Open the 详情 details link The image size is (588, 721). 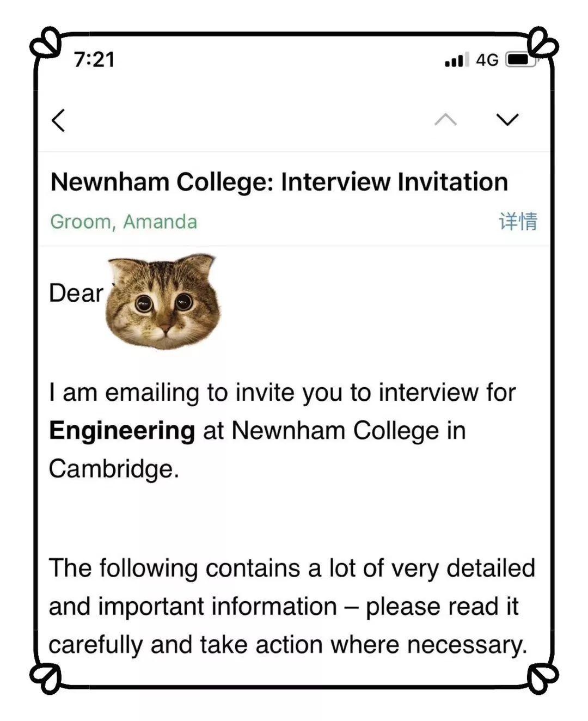tap(518, 222)
